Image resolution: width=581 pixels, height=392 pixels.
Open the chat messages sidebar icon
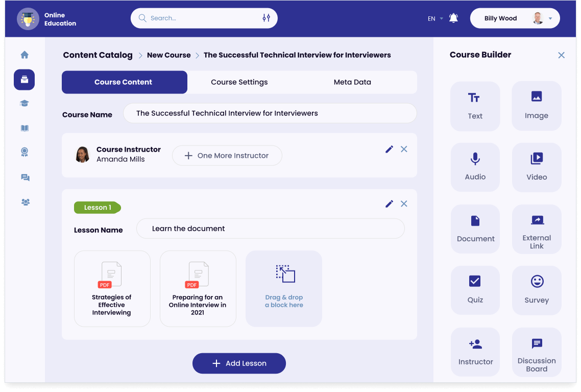point(25,178)
